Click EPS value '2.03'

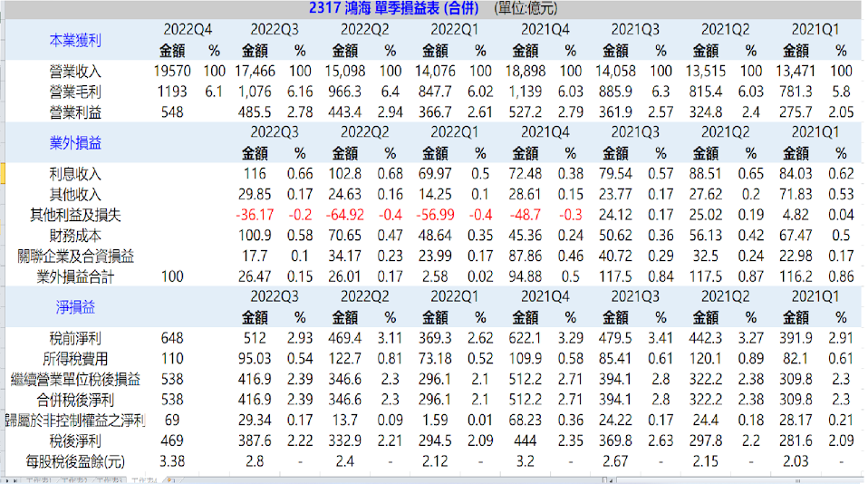[x=796, y=460]
